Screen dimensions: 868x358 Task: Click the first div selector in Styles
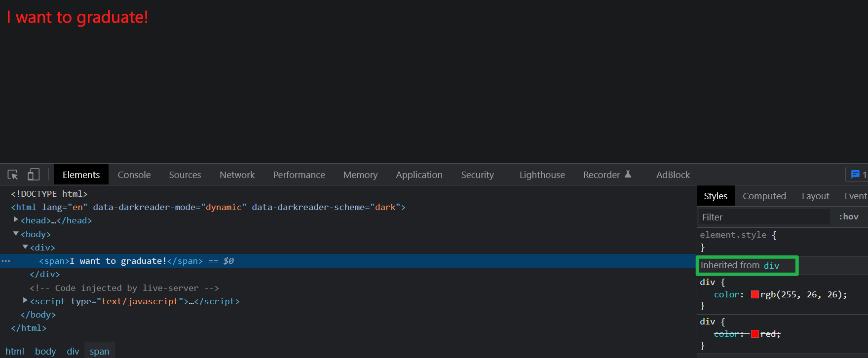707,282
